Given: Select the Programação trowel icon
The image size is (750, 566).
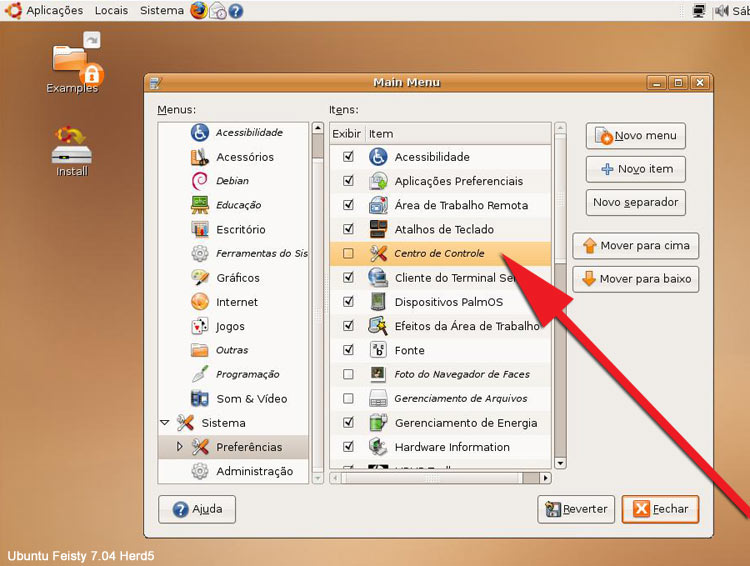Looking at the screenshot, I should [199, 374].
